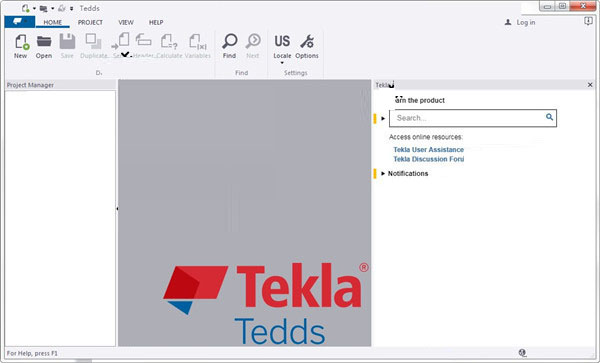Image resolution: width=600 pixels, height=363 pixels.
Task: Switch to the VIEW ribbon tab
Action: 126,22
